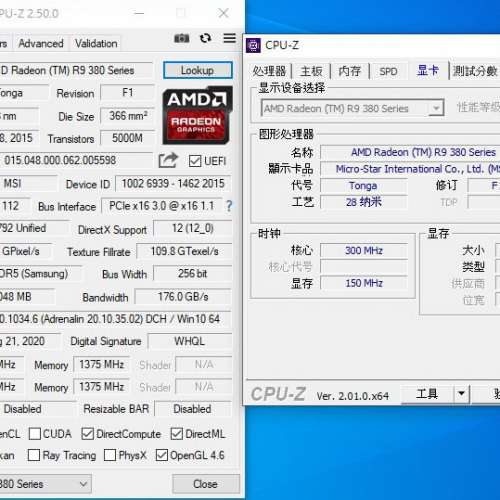
Task: Click the CPU-Z 名称 value field
Action: 410,152
